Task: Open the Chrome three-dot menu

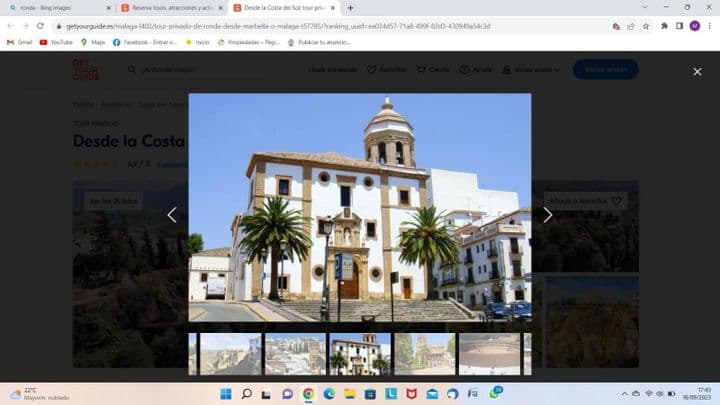Action: pyautogui.click(x=709, y=26)
